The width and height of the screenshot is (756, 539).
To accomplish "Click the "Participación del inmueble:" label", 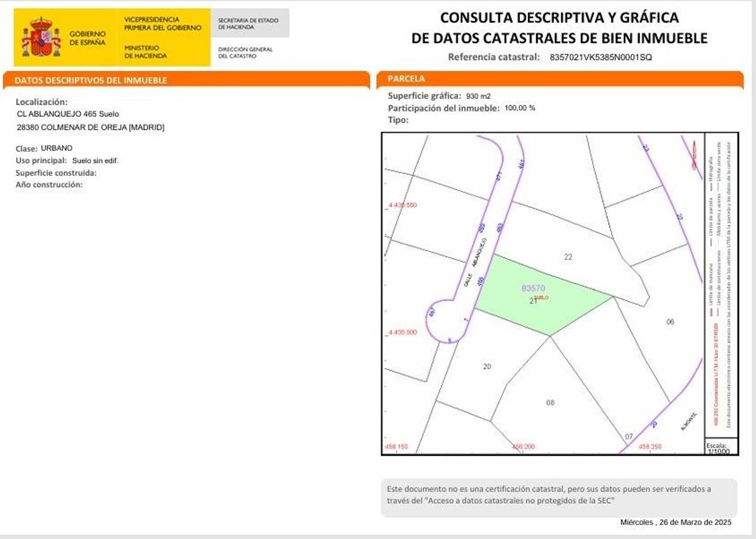I will coord(444,108).
